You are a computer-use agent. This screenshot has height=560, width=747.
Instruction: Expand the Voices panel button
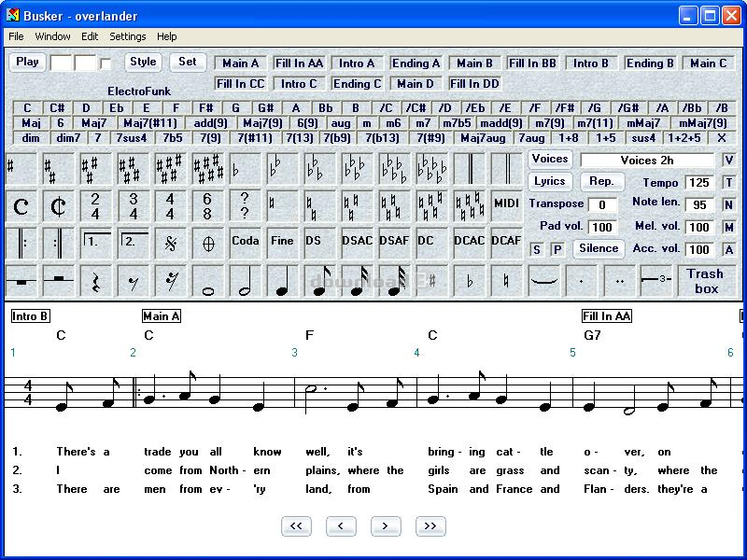tap(550, 160)
